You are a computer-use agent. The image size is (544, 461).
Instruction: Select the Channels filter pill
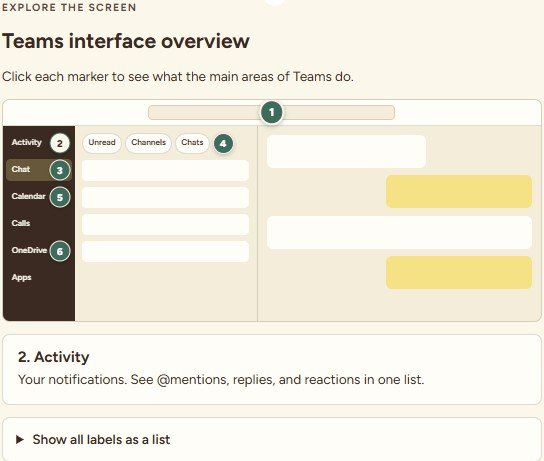(148, 143)
